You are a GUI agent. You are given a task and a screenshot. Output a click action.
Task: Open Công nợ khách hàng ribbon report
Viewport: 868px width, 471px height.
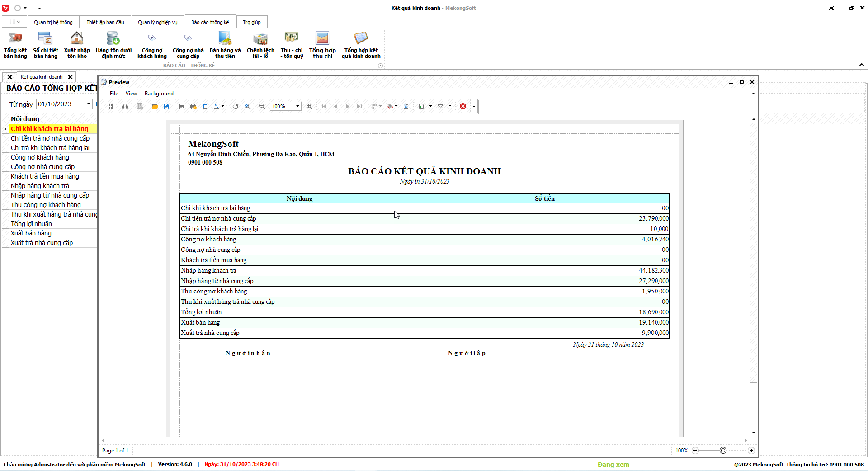[x=152, y=45]
